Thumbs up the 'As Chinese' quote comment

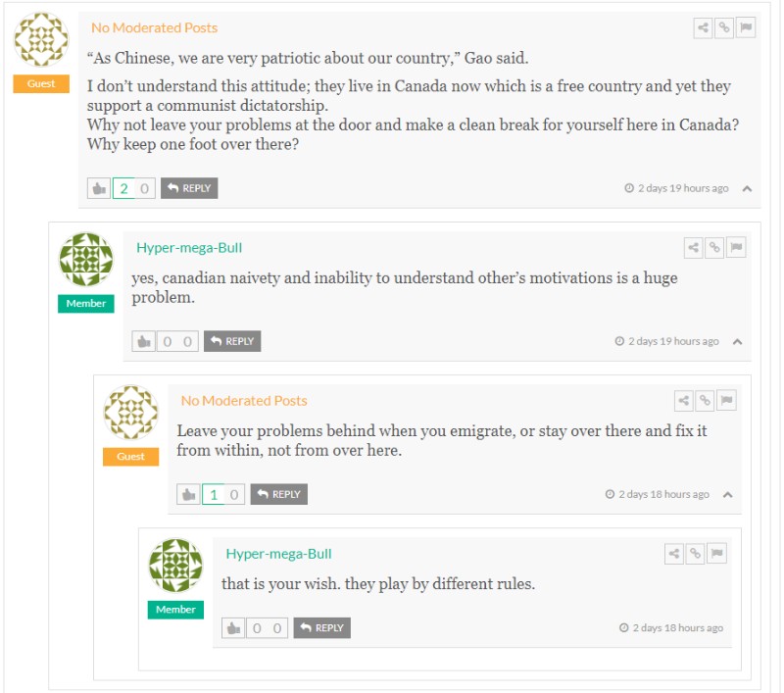[x=99, y=188]
